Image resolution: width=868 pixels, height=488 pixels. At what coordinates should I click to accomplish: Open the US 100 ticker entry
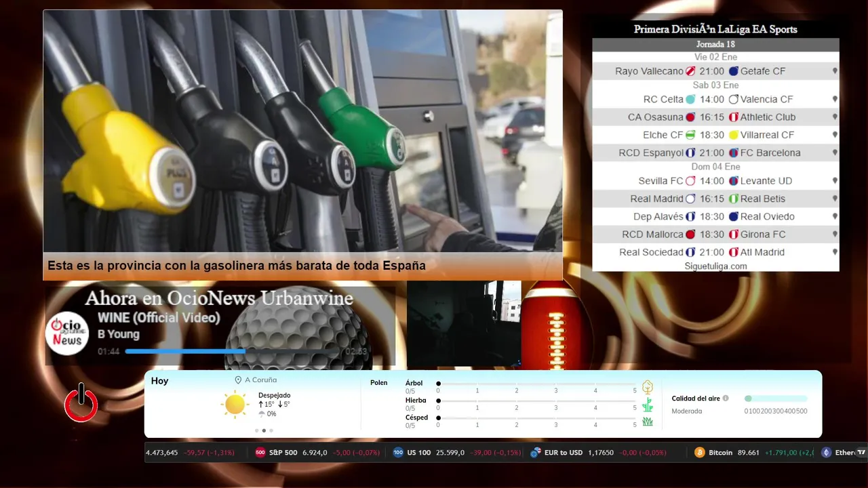(457, 453)
